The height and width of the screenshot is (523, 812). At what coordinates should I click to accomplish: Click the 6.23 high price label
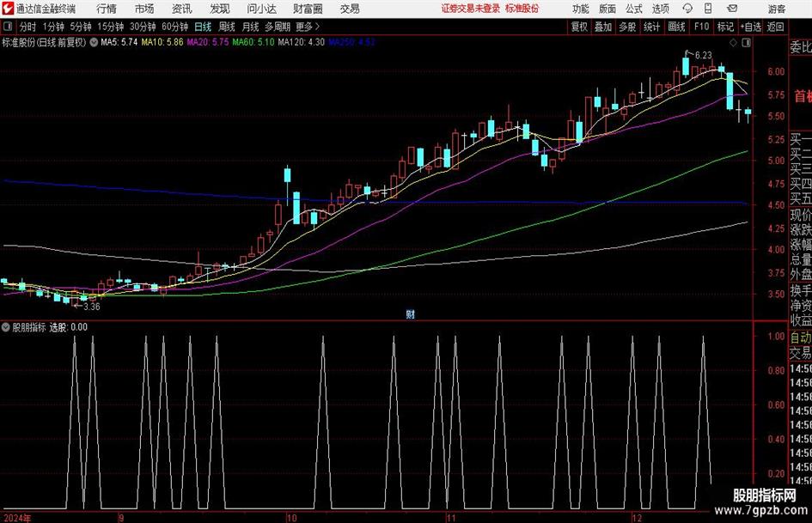(x=703, y=56)
